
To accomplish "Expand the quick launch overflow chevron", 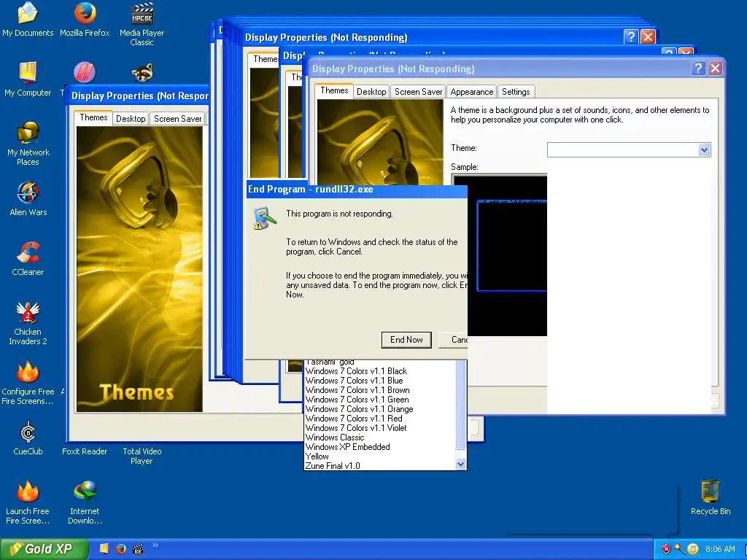I will coord(155,545).
